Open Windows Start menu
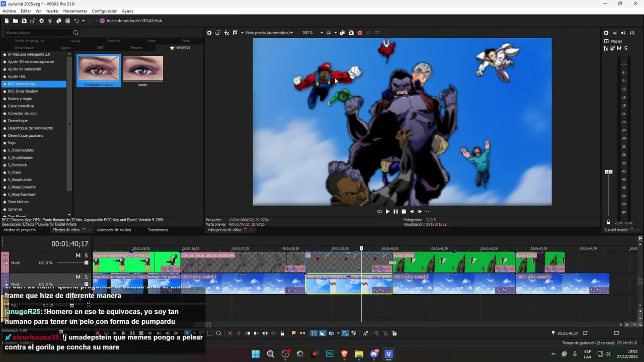644x362 pixels. pyautogui.click(x=256, y=354)
